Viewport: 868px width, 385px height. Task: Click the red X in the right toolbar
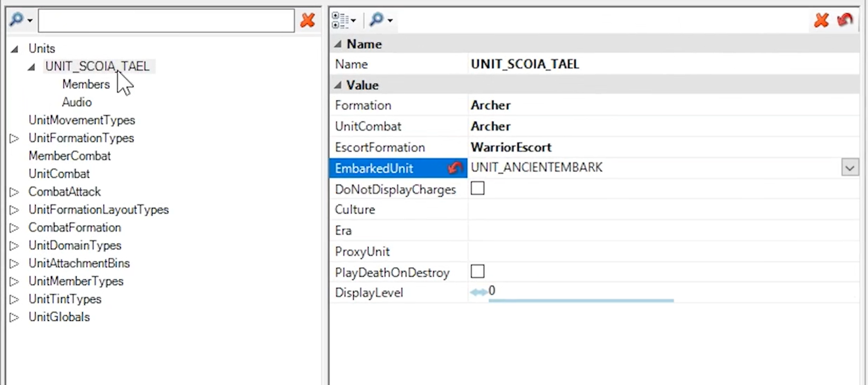[x=821, y=21]
